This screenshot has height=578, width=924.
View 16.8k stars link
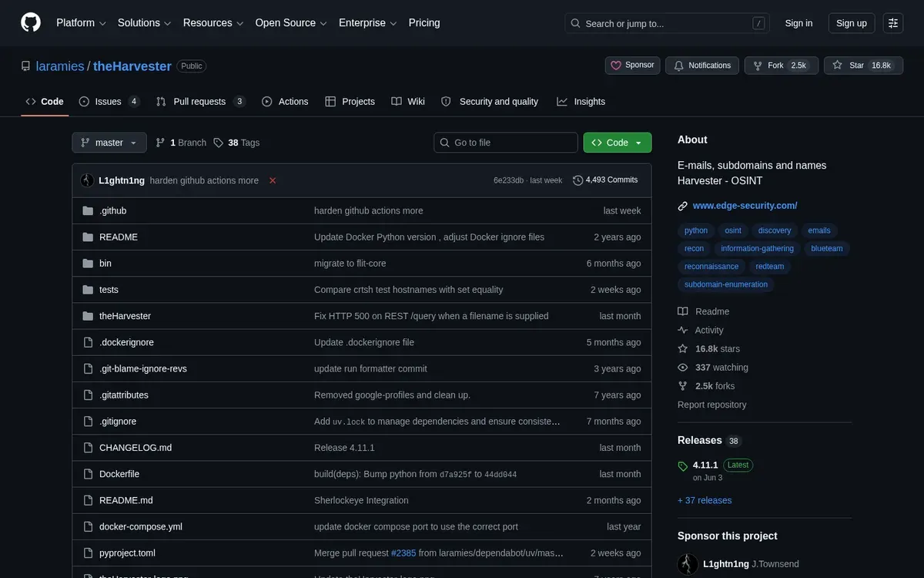pyautogui.click(x=708, y=349)
